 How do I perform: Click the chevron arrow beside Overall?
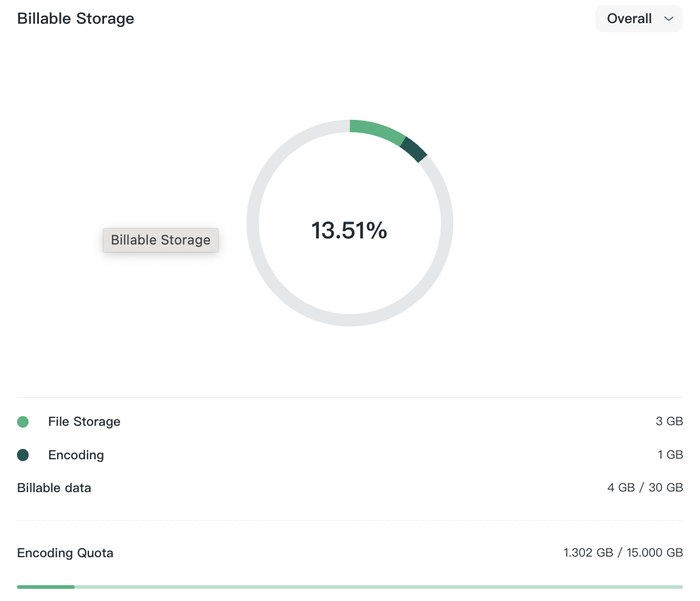tap(668, 19)
